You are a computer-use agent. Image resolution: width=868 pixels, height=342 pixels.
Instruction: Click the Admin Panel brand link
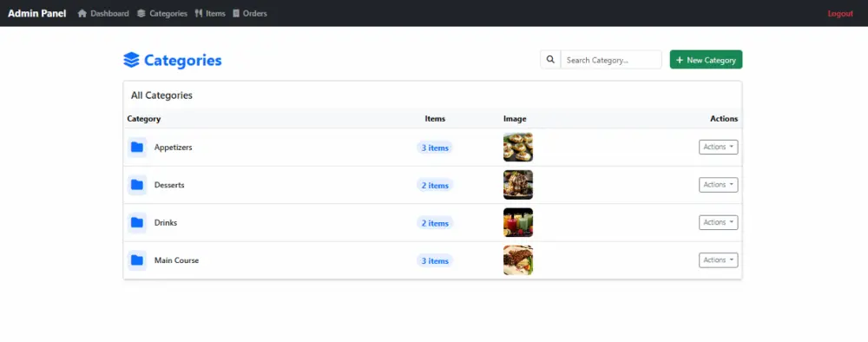tap(37, 13)
